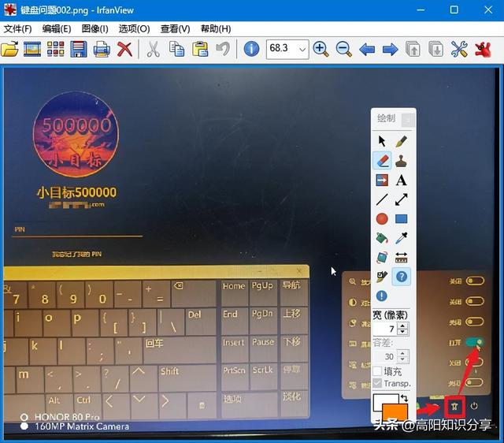The height and width of the screenshot is (443, 504).
Task: Click 我忘记了我的 PIN link in photo
Action: (77, 254)
